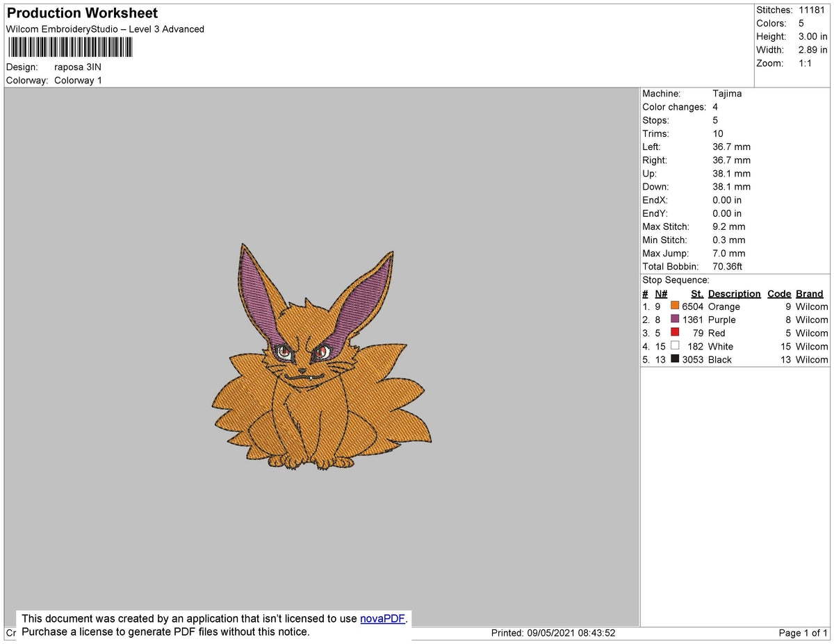Open the novaPDF license link

[x=382, y=618]
